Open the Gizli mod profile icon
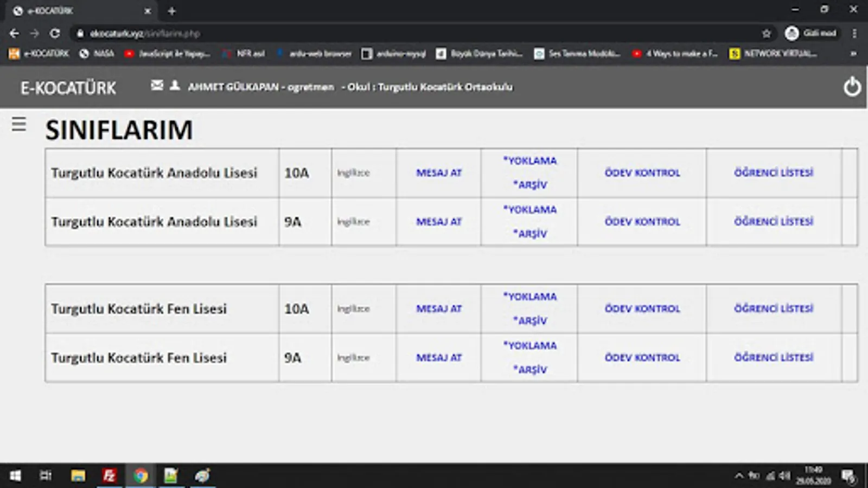Image resolution: width=868 pixels, height=488 pixels. pos(792,34)
